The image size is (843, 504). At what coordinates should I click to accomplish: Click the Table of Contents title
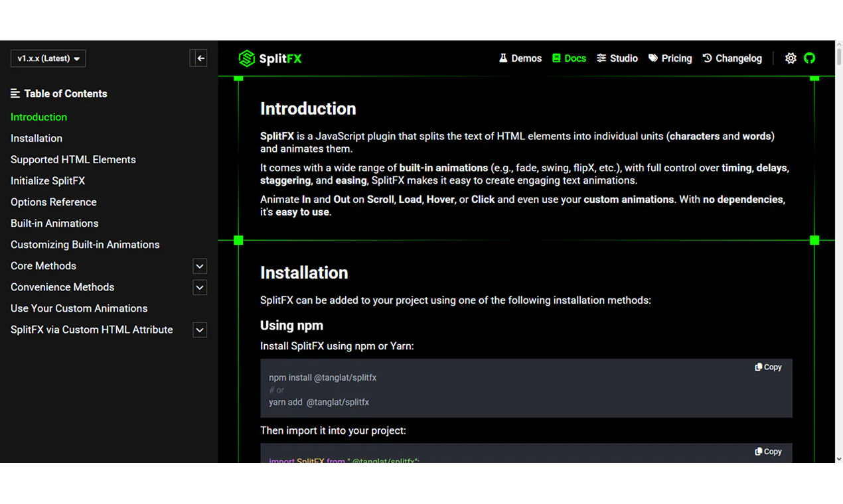click(x=66, y=94)
